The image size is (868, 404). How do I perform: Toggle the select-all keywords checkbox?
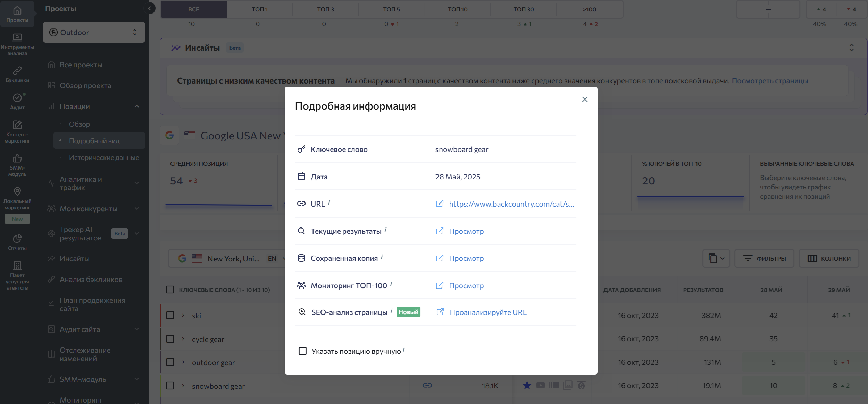(170, 290)
